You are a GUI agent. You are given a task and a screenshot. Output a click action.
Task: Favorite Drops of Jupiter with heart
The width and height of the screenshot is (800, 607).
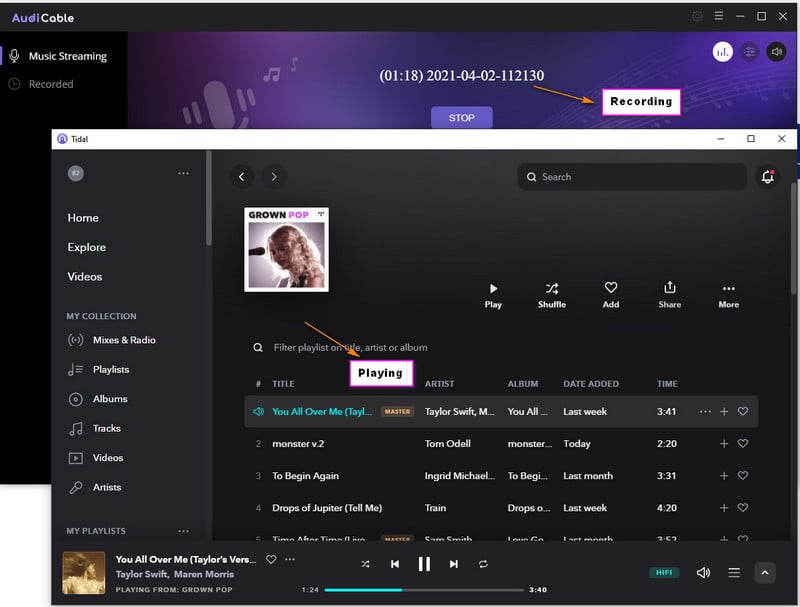(x=743, y=508)
